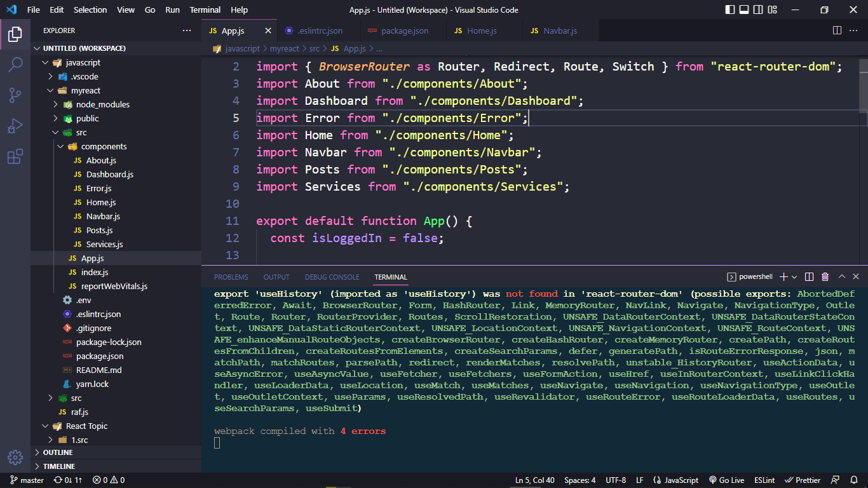The image size is (868, 488).
Task: Expand the TIMELINE section
Action: point(116,466)
